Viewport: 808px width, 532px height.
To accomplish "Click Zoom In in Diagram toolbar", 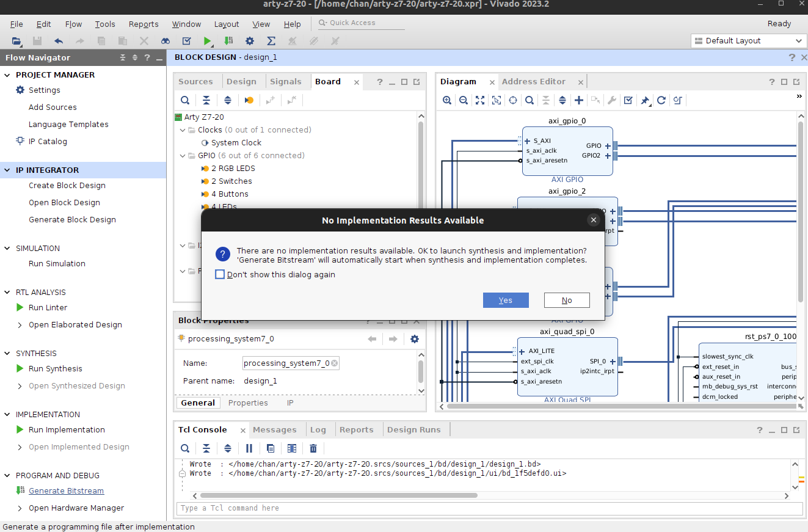I will click(447, 100).
